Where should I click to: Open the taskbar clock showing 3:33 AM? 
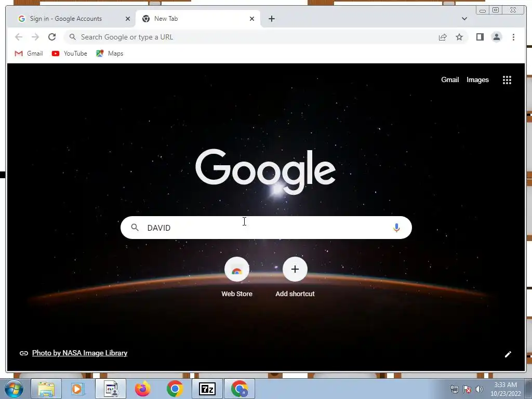coord(506,389)
